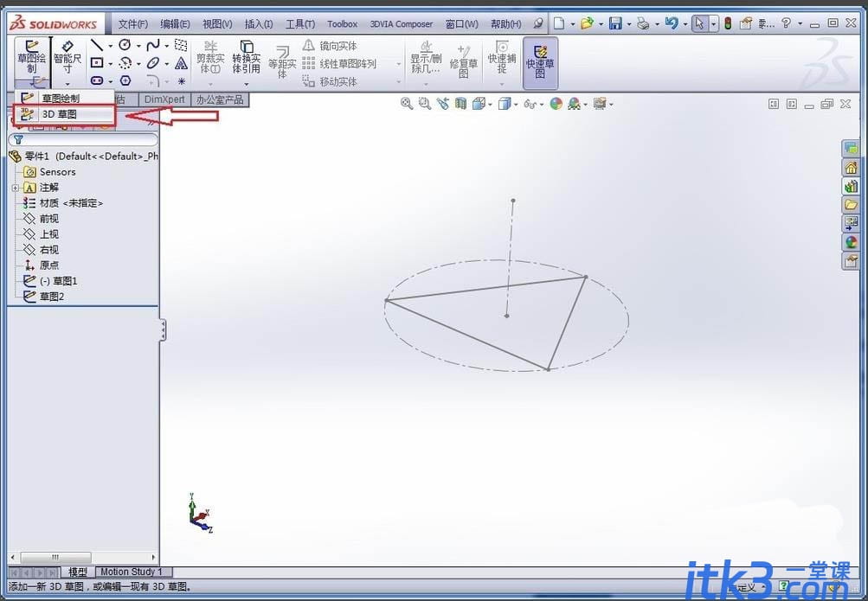This screenshot has width=868, height=601.
Task: Open the 工具(T) menu
Action: click(300, 23)
